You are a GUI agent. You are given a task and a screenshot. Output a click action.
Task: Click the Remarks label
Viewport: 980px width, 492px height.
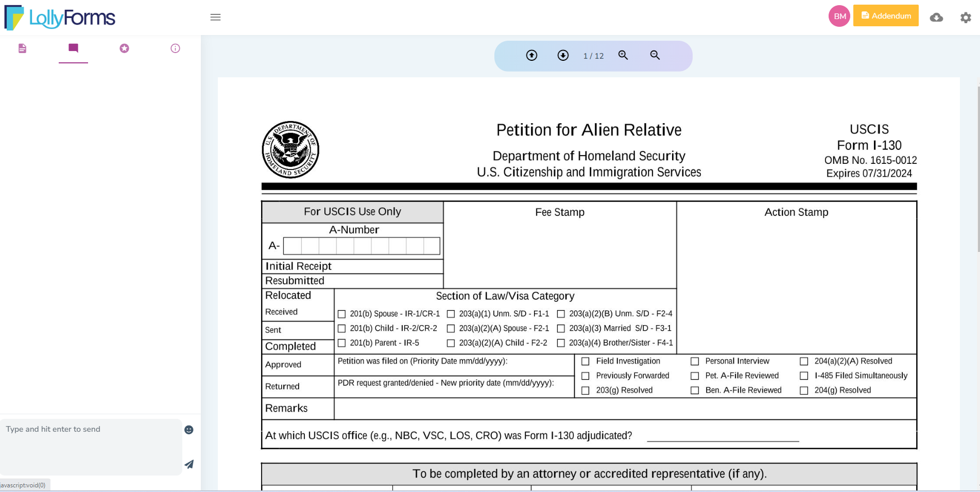286,409
